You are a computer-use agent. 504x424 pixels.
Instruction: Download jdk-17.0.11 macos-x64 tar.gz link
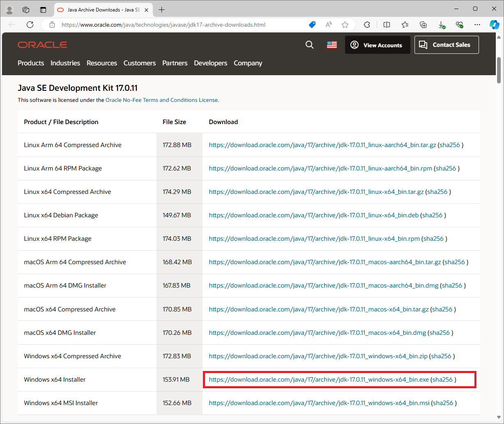[x=319, y=309]
